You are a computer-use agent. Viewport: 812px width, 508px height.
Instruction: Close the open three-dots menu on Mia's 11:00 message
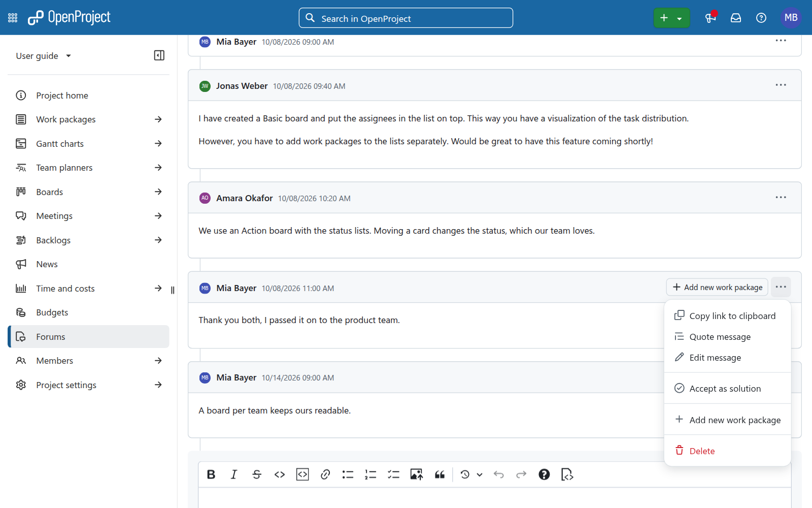point(781,288)
